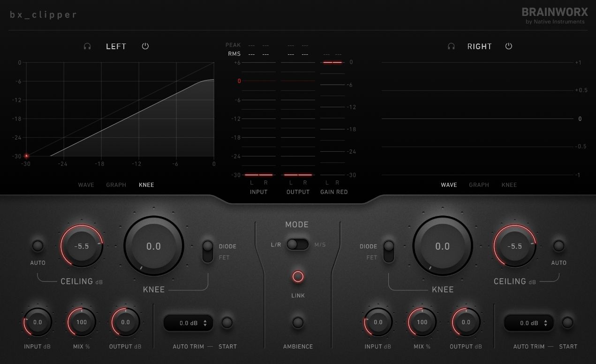Start right AUTO TRIM with START button
Screen dimensions: 596x364
point(567,322)
